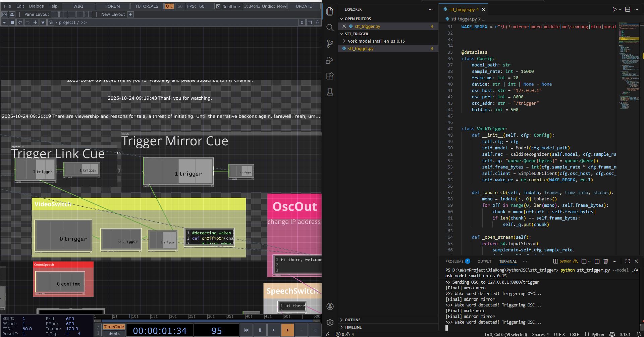The image size is (644, 337).
Task: Add bookmark star in TouchDesigner pathbar
Action: [x=43, y=22]
